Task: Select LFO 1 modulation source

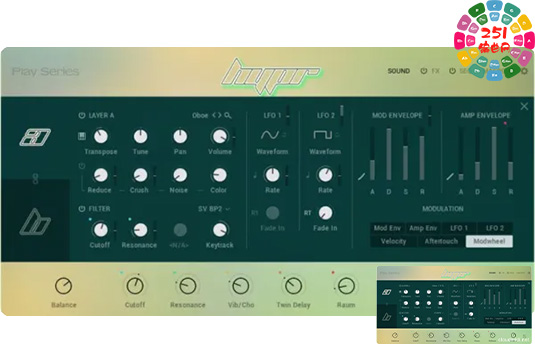Action: [x=459, y=228]
